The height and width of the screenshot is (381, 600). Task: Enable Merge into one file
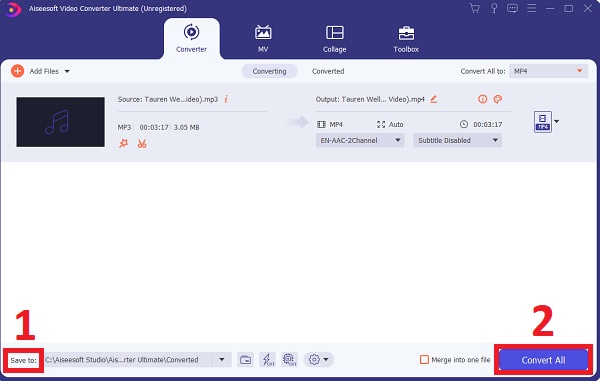[424, 360]
